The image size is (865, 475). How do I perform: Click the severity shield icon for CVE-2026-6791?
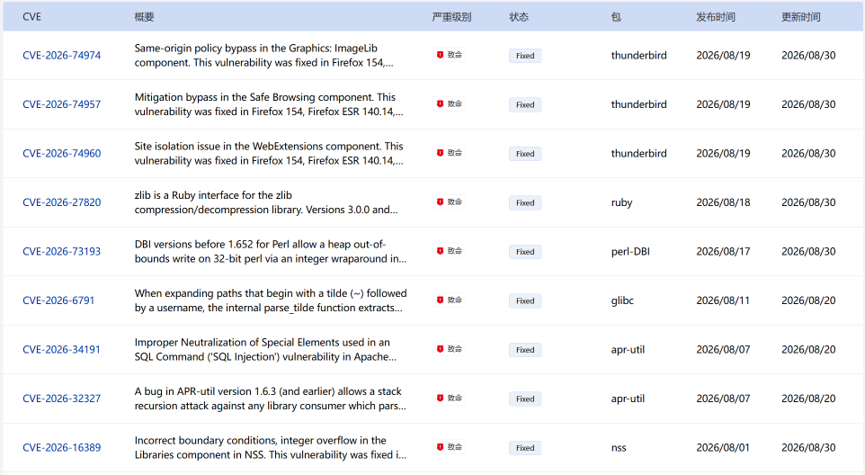[440, 300]
